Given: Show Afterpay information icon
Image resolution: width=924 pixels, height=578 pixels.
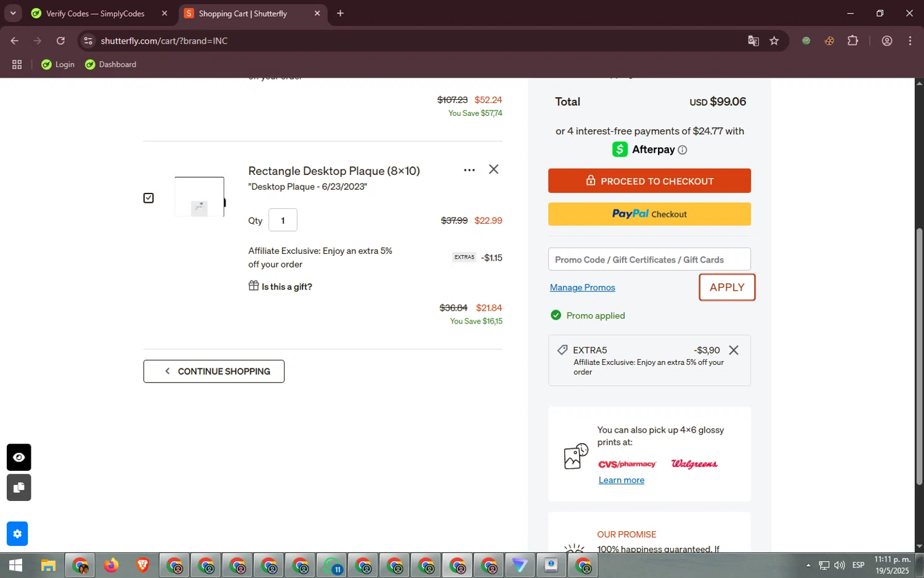Looking at the screenshot, I should tap(683, 150).
